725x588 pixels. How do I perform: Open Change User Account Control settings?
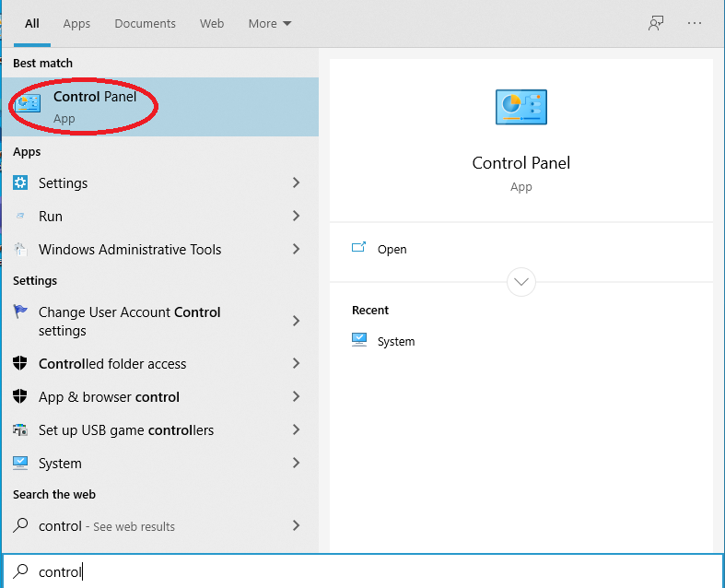click(160, 321)
